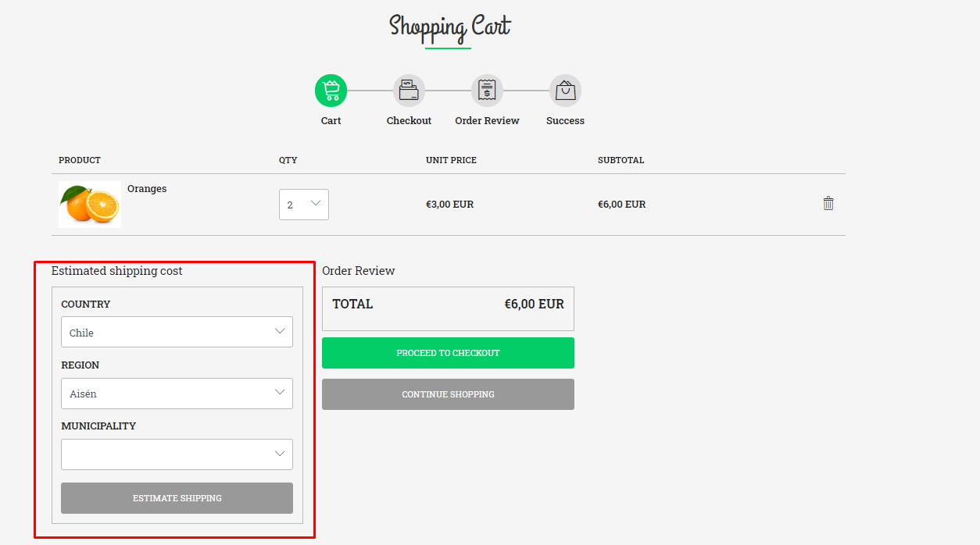Open the Region dropdown showing Aisén

(x=177, y=394)
